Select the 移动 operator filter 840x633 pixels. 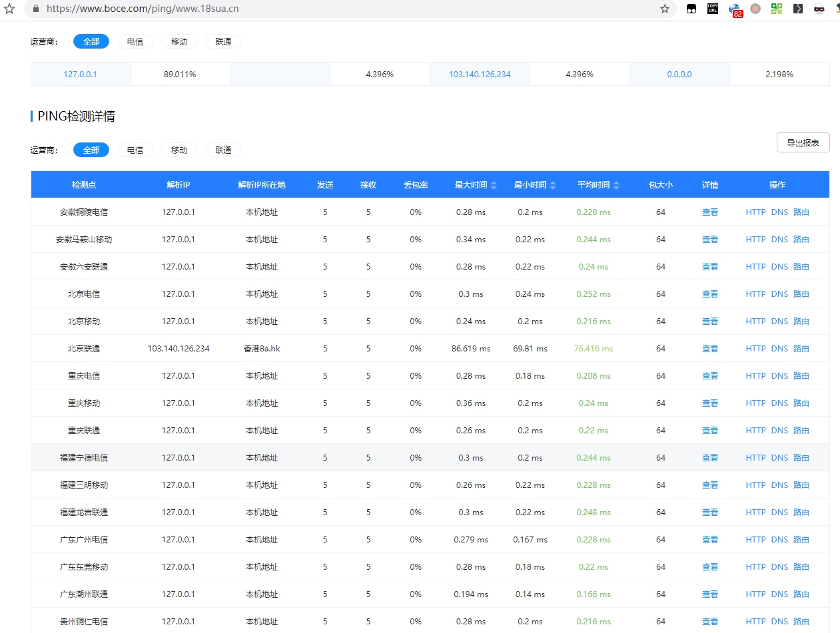pos(179,150)
